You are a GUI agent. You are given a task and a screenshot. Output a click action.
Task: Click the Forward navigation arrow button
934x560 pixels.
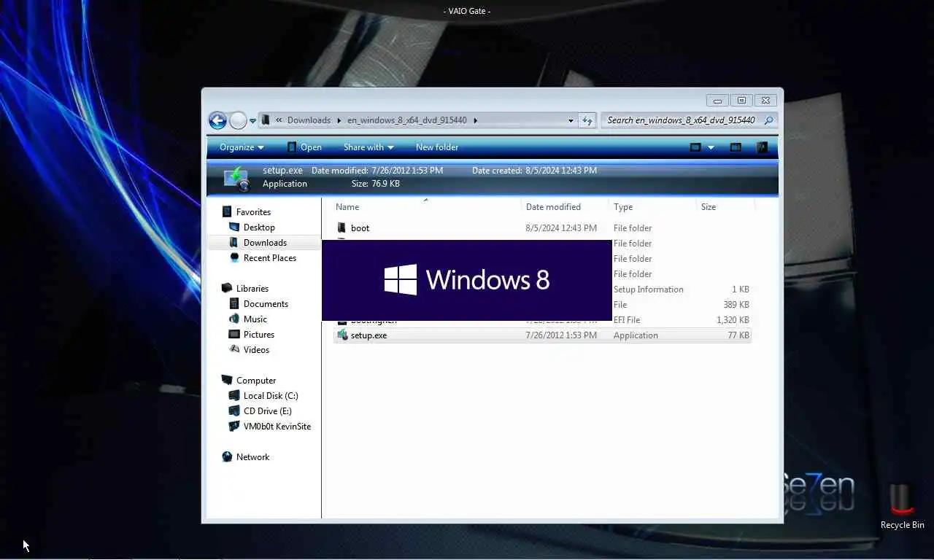click(238, 120)
